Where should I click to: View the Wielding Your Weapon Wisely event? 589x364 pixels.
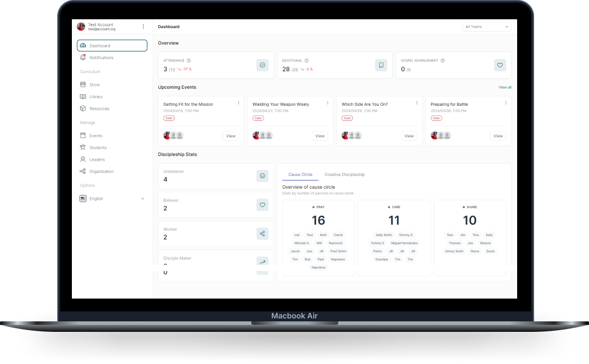click(320, 136)
